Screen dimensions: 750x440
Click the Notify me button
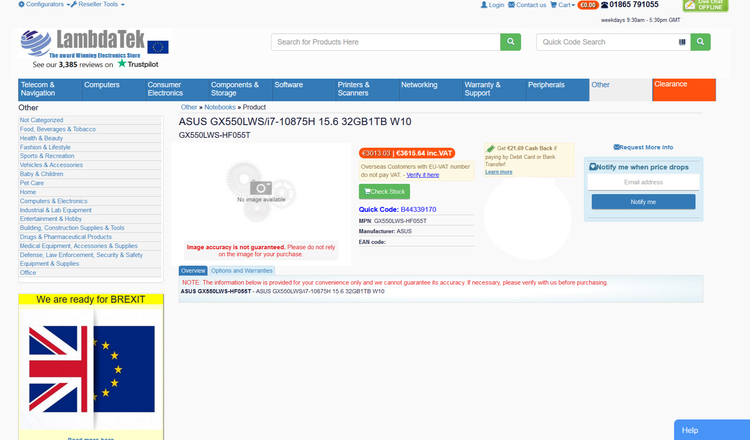[x=643, y=202]
